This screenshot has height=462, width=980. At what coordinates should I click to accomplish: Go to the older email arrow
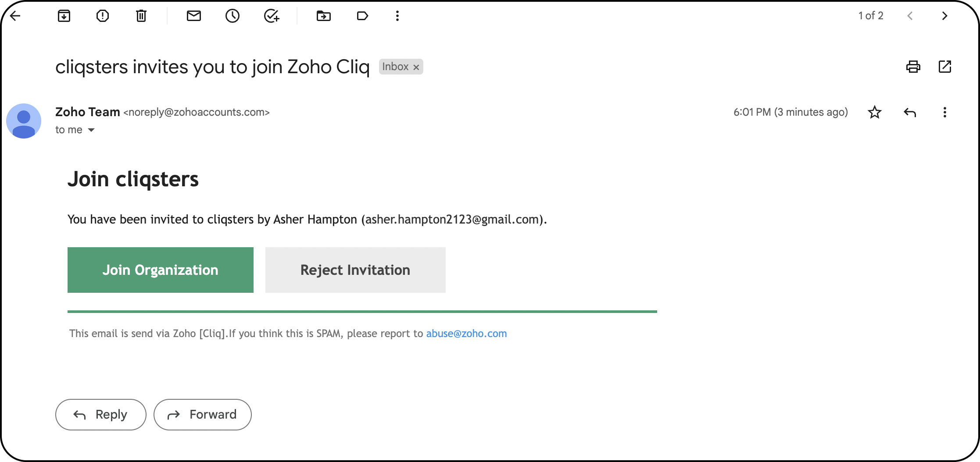click(944, 16)
